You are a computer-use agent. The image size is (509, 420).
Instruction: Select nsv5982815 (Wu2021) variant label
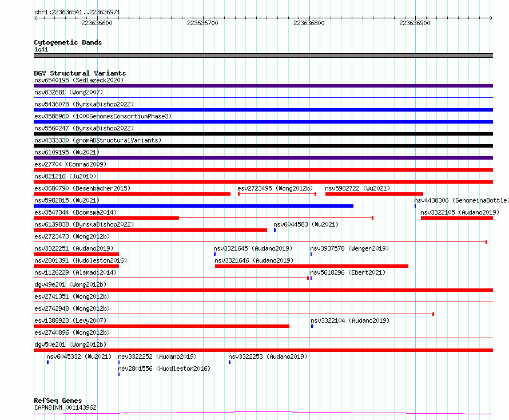[x=67, y=200]
